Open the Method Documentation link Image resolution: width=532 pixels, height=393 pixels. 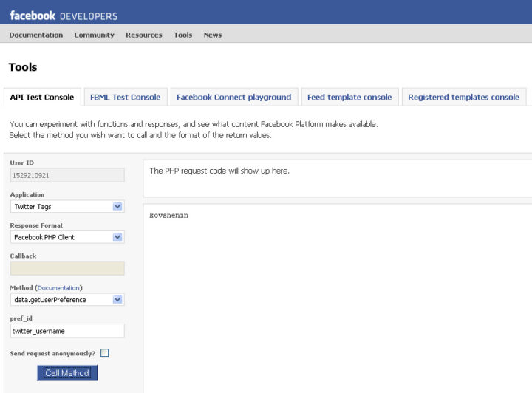tap(58, 288)
